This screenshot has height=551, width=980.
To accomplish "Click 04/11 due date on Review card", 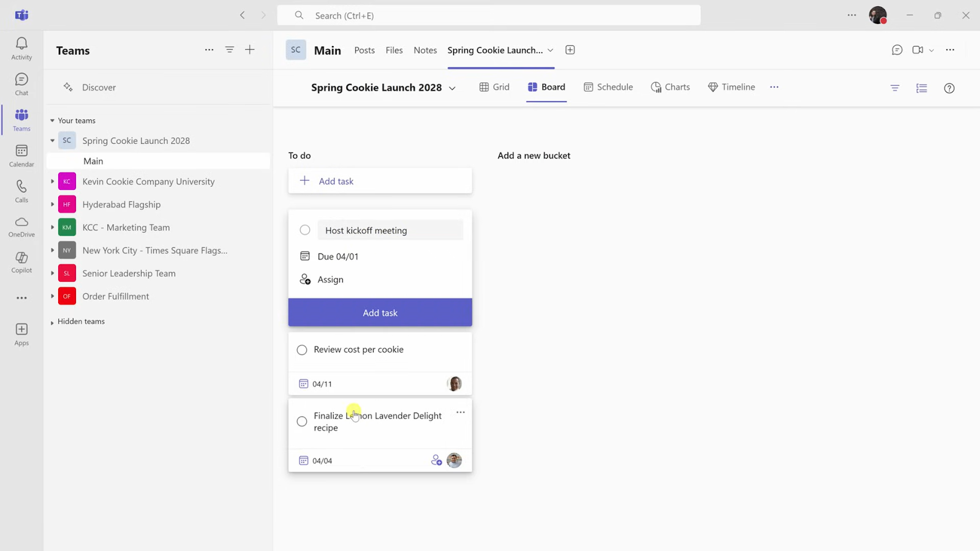I will coord(315,384).
